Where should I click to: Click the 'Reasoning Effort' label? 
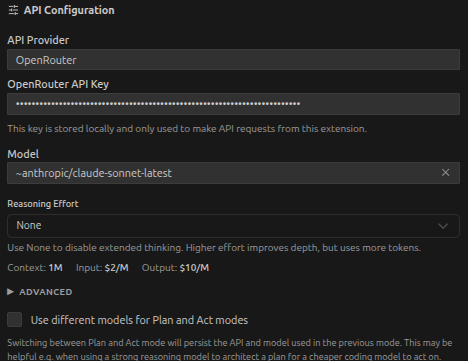click(43, 204)
